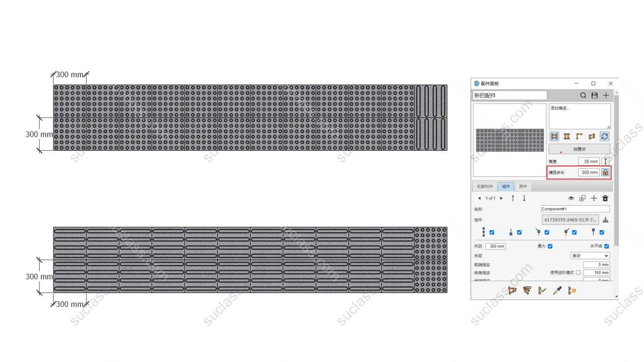Viewport: 644px width, 362px height.
Task: Toggle checkbox next to end post icon
Action: pyautogui.click(x=602, y=232)
